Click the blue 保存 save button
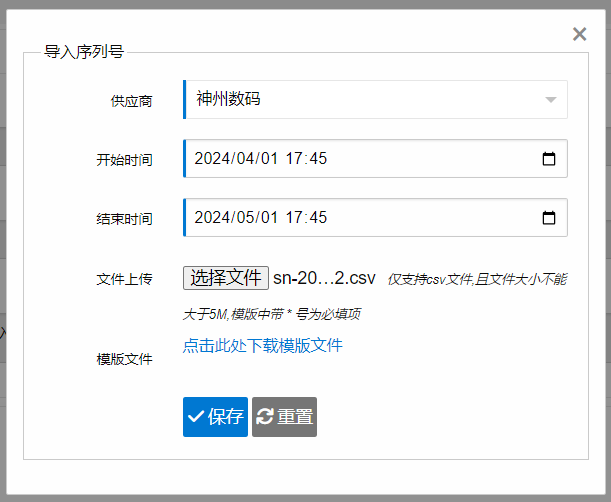The image size is (611, 502). pyautogui.click(x=215, y=417)
